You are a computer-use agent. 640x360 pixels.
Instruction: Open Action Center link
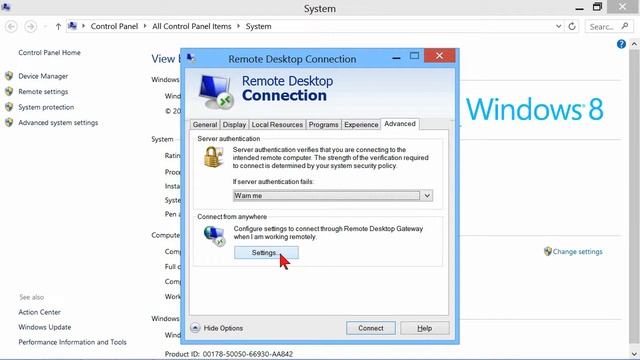[x=39, y=312]
